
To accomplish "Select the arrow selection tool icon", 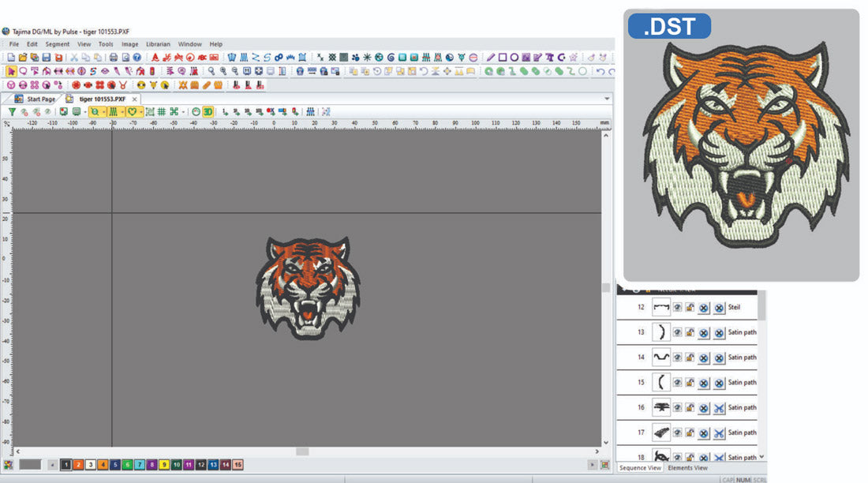I will click(x=12, y=70).
